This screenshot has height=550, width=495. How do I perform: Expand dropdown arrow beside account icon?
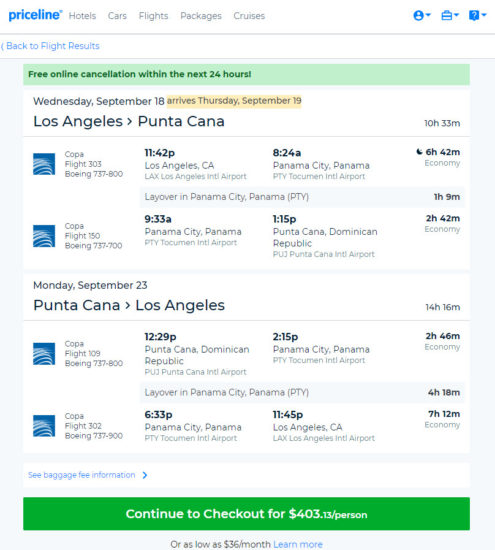428,15
